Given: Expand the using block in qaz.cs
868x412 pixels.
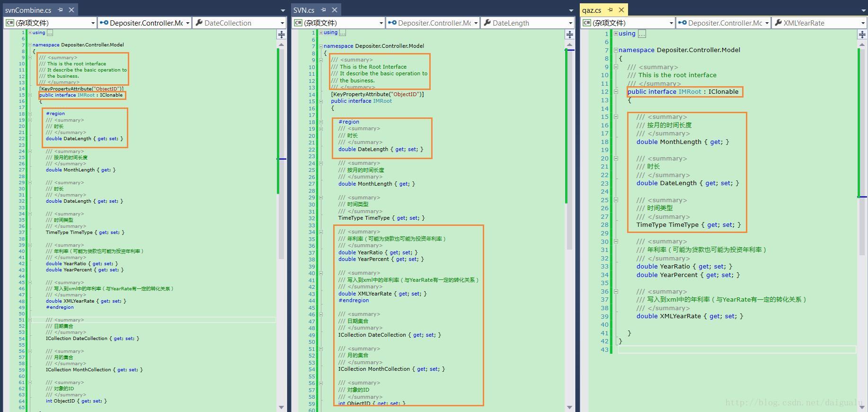Looking at the screenshot, I should [x=616, y=34].
